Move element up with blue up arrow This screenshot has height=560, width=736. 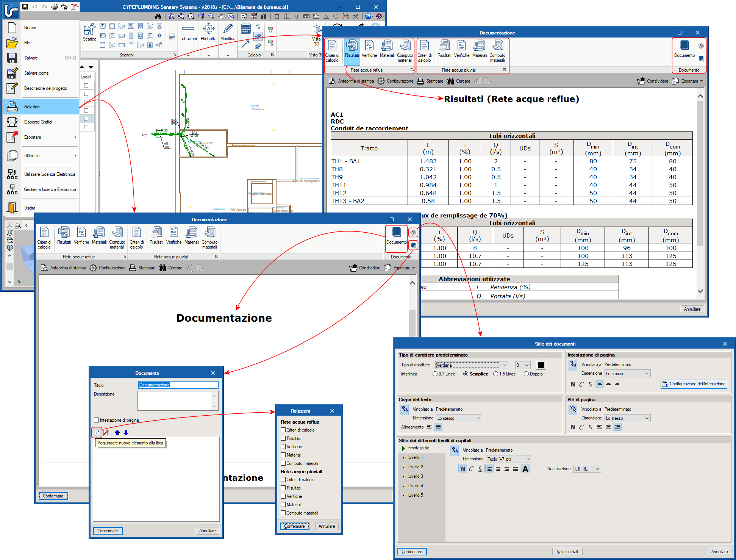[x=117, y=433]
